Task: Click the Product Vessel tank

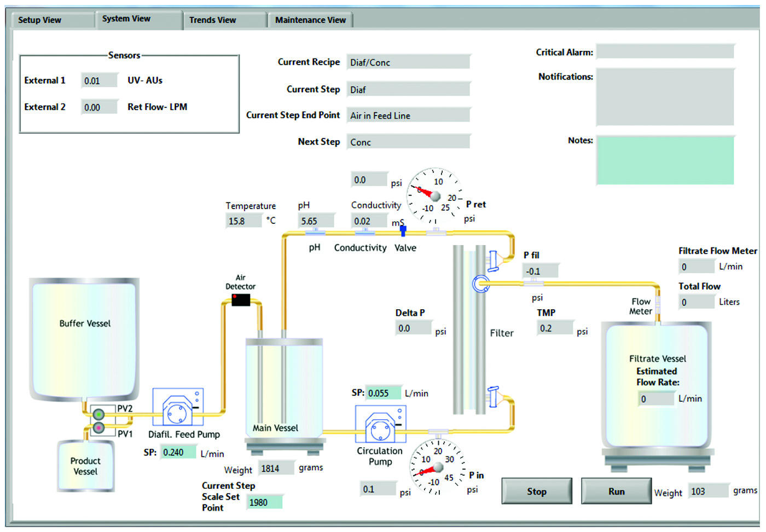Action: coord(85,466)
